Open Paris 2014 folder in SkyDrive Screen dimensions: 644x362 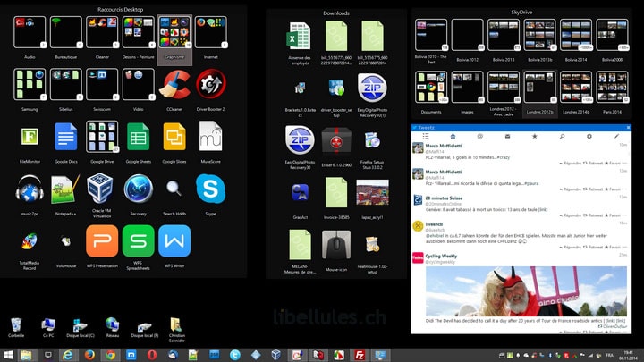coord(613,87)
